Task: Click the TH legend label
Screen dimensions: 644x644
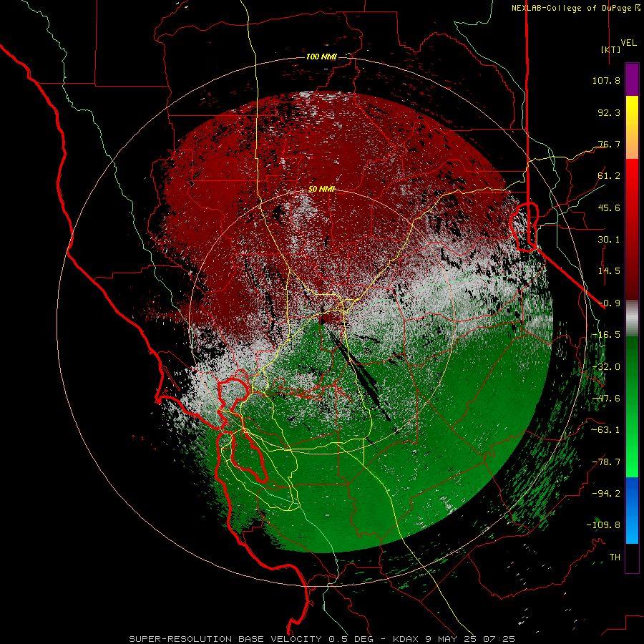Action: pyautogui.click(x=615, y=557)
